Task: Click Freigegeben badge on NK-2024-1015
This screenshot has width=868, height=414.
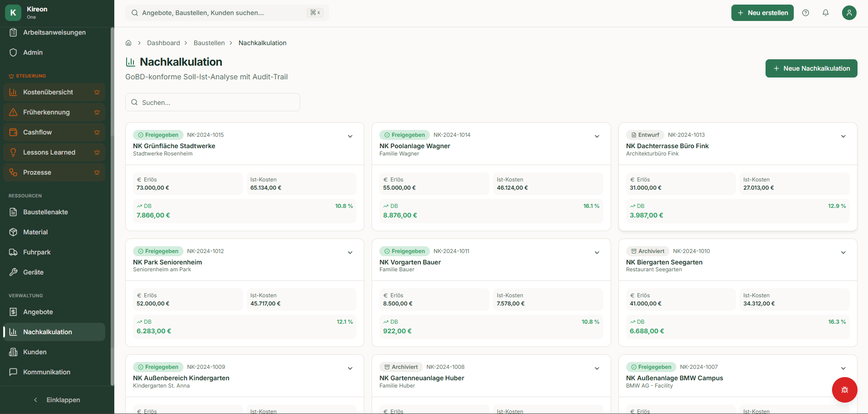Action: coord(158,135)
